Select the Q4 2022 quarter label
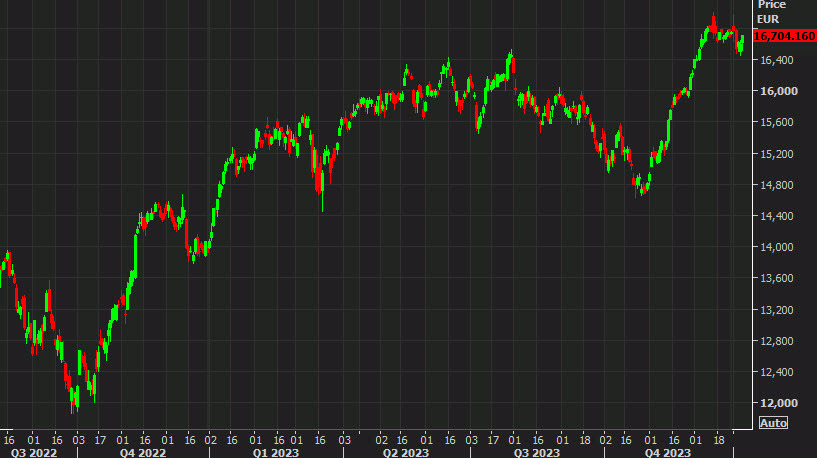The image size is (817, 458). point(143,452)
